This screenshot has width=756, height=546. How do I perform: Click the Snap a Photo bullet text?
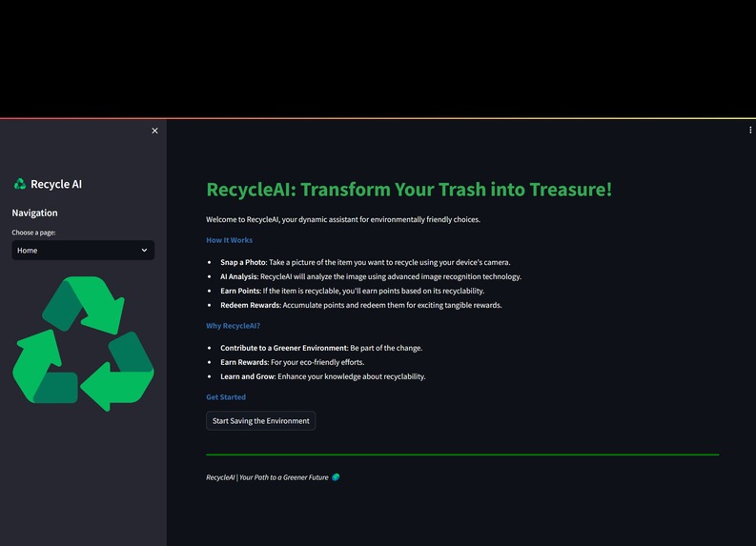(x=365, y=262)
